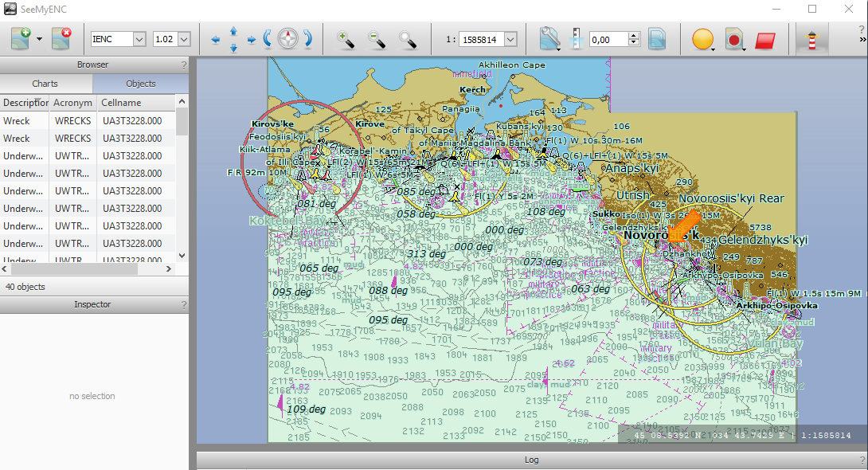Rotate chart counterclockwise with left arc arrow
This screenshot has height=470, width=868.
point(268,39)
